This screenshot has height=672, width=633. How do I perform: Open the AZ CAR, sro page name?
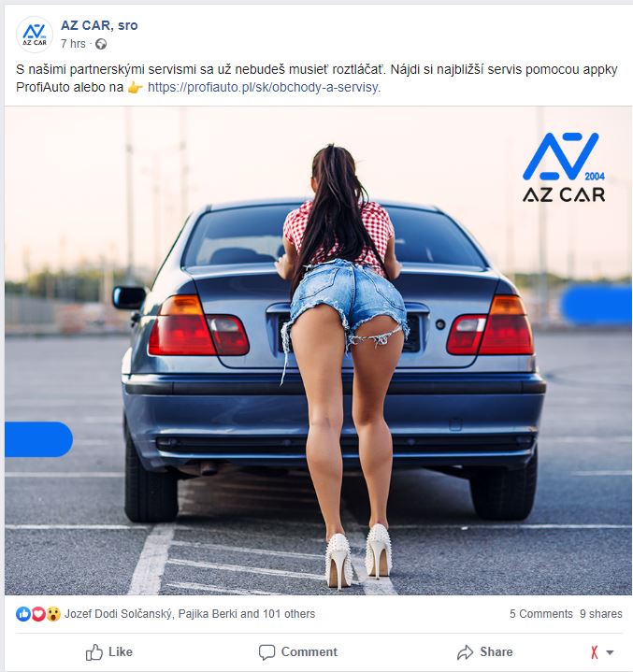click(x=99, y=25)
